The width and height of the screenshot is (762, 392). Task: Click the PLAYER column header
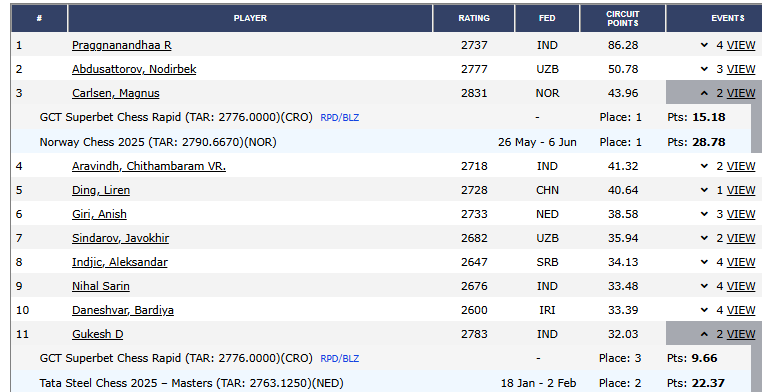click(x=250, y=18)
